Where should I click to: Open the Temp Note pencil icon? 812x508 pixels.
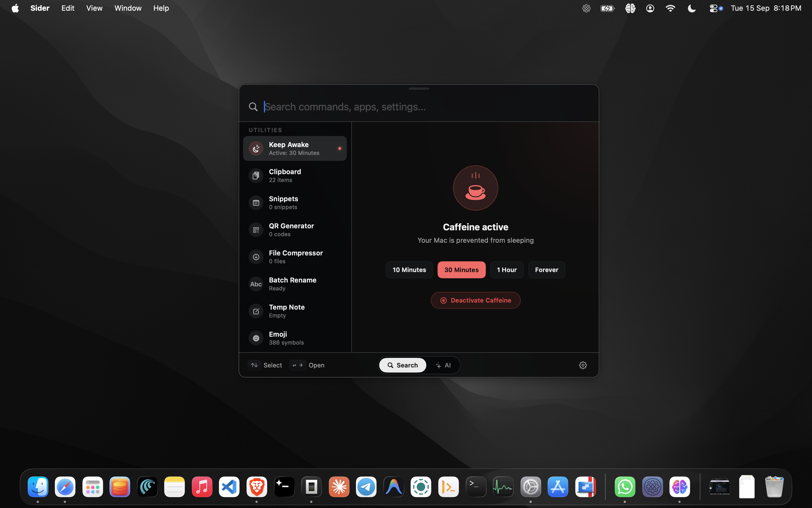(x=256, y=311)
